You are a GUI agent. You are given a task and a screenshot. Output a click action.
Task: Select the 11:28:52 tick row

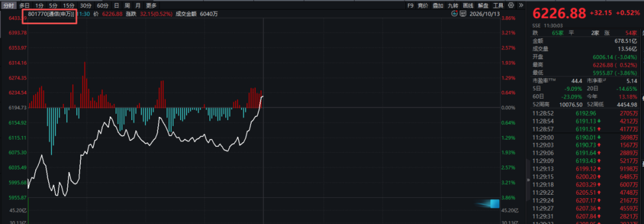point(586,113)
